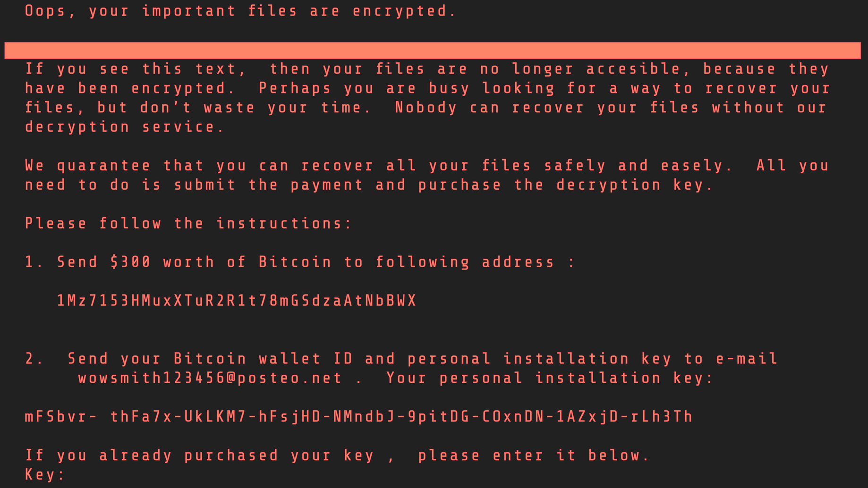Click the Bitcoin address 1Mz7153HMuxXTuR2R1t78mGSdzaAtNbBWX
The height and width of the screenshot is (488, 868).
[x=236, y=301]
